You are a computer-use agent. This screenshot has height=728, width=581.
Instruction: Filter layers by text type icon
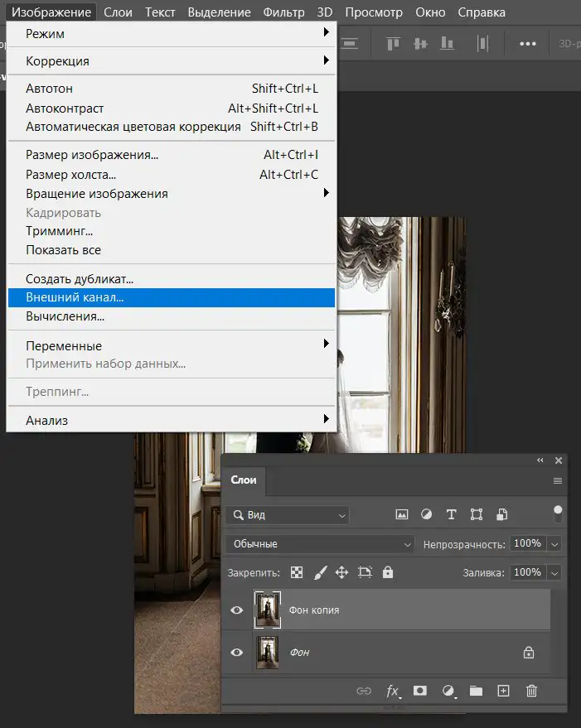tap(452, 514)
